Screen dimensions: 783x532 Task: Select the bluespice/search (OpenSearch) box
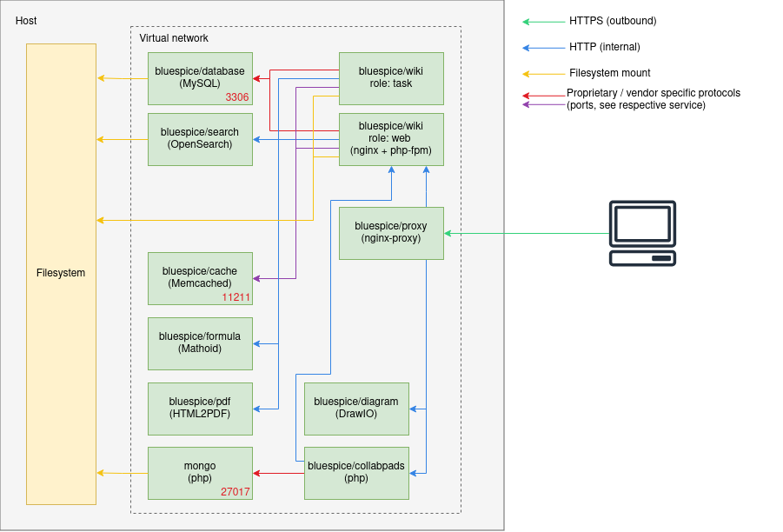coord(200,139)
